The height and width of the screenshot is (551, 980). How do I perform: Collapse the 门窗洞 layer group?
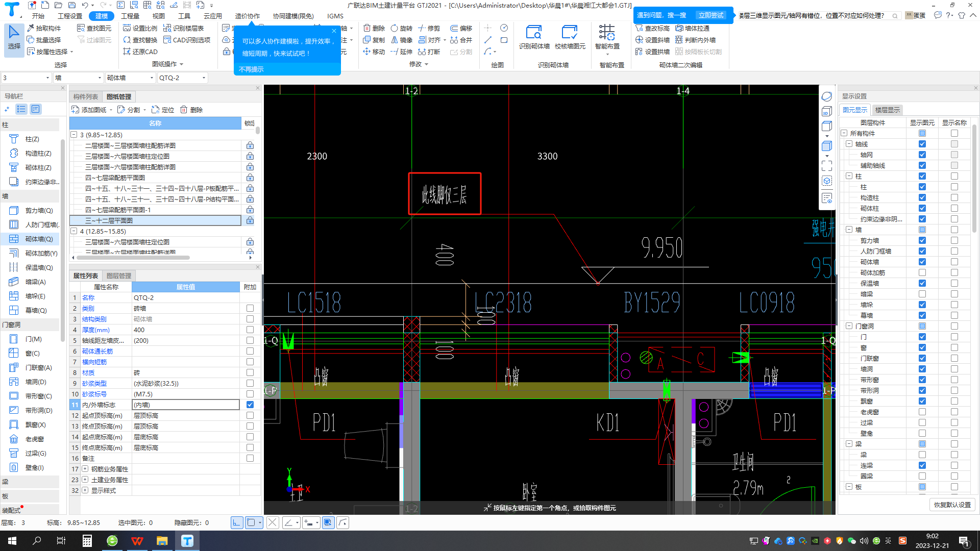coord(849,326)
